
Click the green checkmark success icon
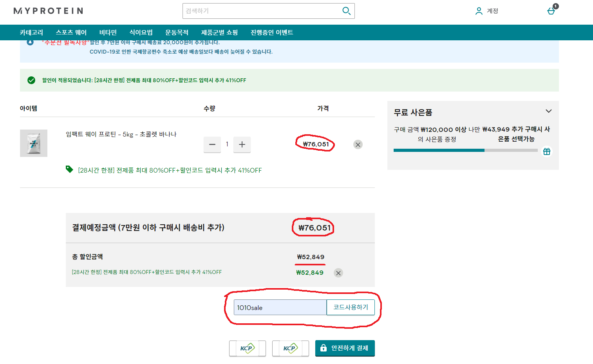tap(31, 80)
